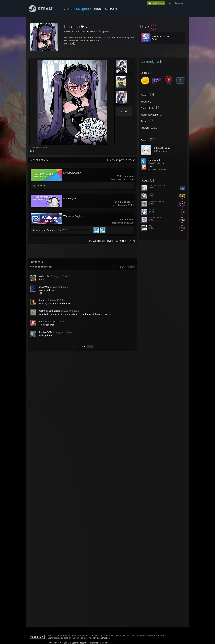
Task: Open garry's mod group icon
Action: coord(143,161)
